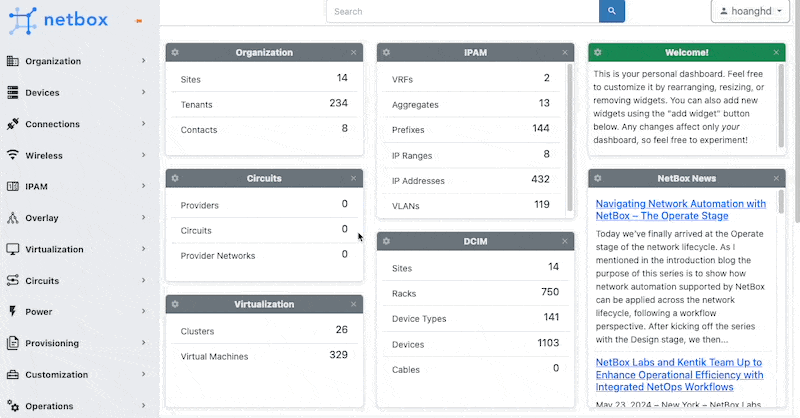Open VLANs row in IPAM widget

(x=471, y=206)
